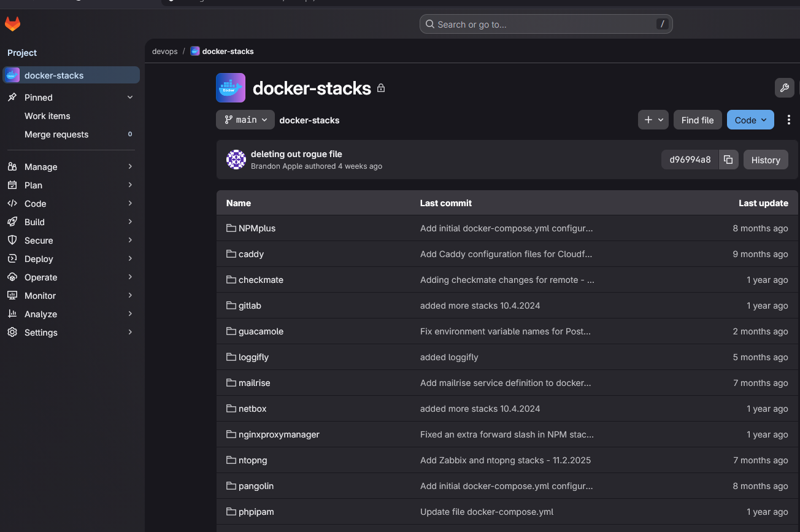This screenshot has height=532, width=800.
Task: Open the pangolin folder
Action: coord(256,486)
